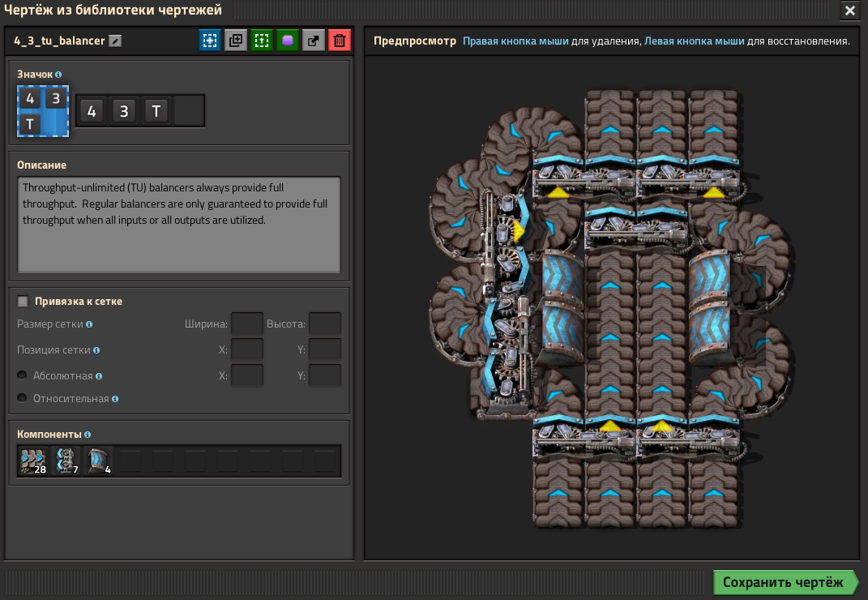This screenshot has width=868, height=600.
Task: Select the Относительная radio button
Action: [x=22, y=398]
